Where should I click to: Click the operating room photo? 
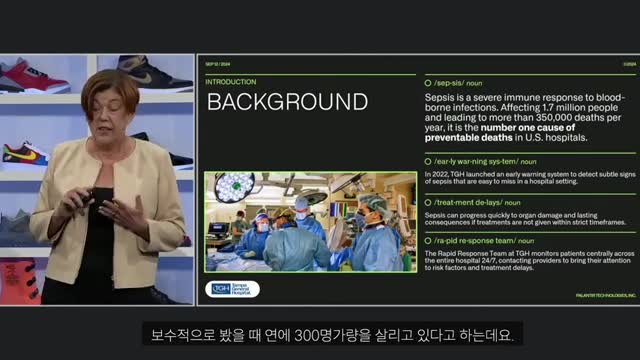(x=311, y=222)
